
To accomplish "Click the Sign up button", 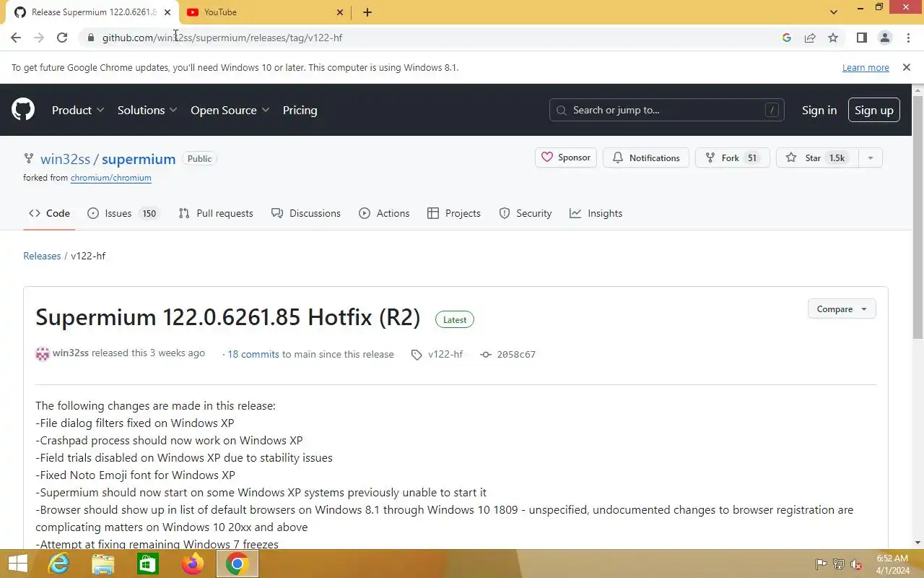I will (x=874, y=111).
